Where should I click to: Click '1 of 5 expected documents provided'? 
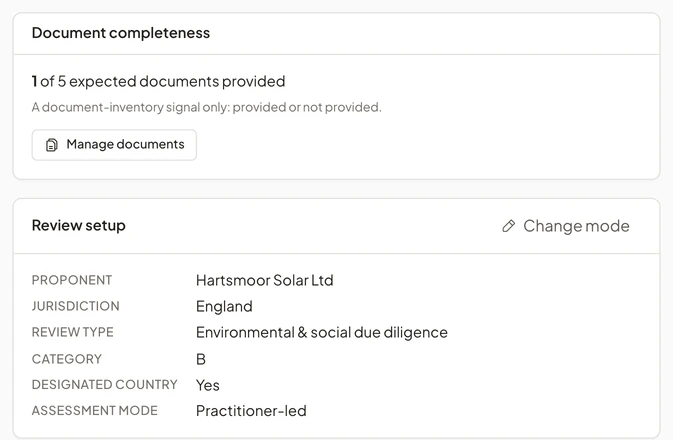coord(158,82)
